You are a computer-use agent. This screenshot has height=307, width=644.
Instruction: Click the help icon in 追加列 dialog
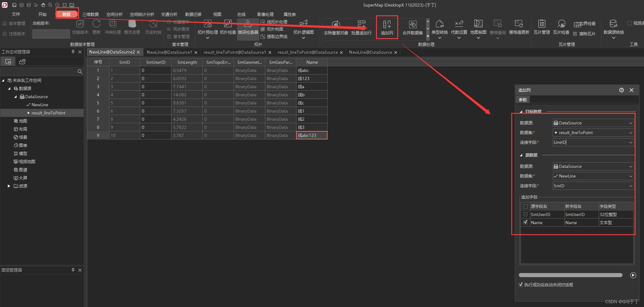coord(622,90)
